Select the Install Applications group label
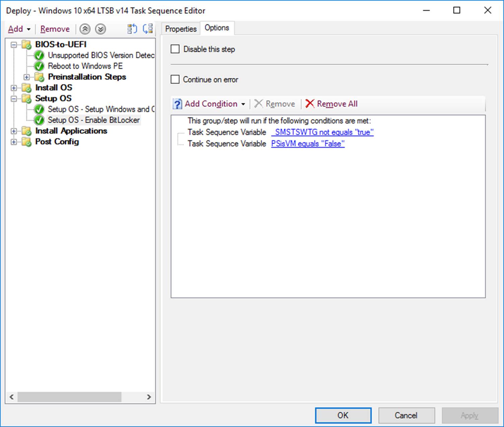This screenshot has height=427, width=504. [71, 131]
